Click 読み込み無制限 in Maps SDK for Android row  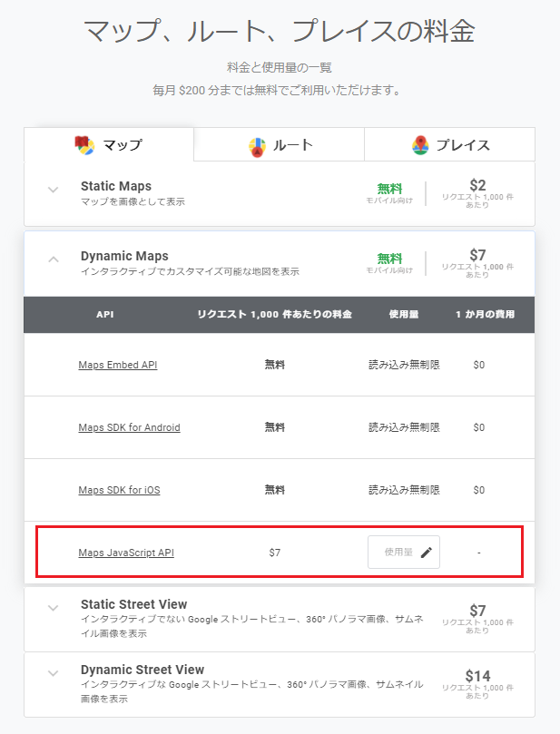tap(404, 427)
